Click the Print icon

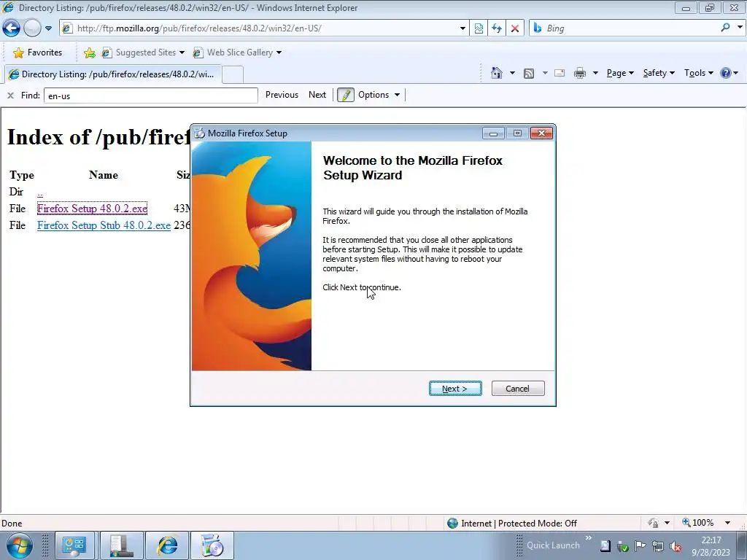click(x=579, y=73)
